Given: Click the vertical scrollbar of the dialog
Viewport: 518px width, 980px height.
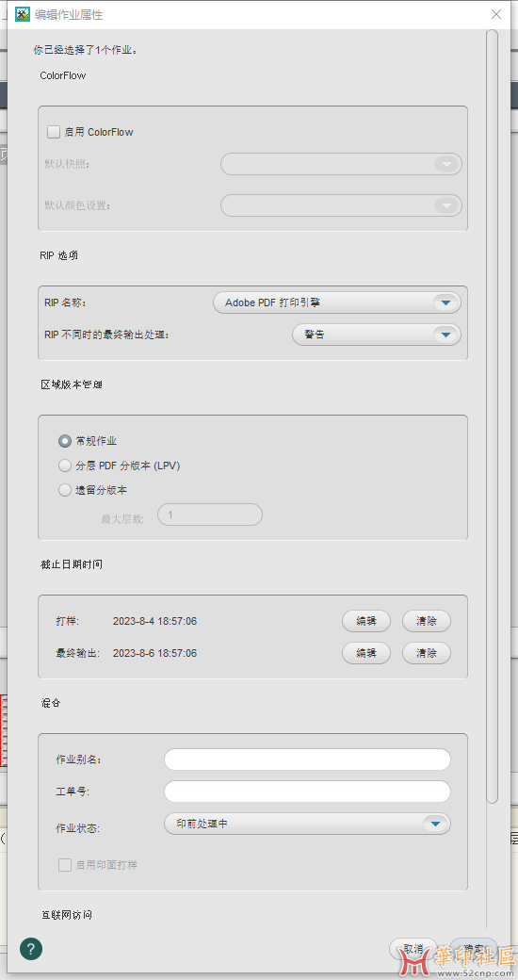Looking at the screenshot, I should 493,416.
